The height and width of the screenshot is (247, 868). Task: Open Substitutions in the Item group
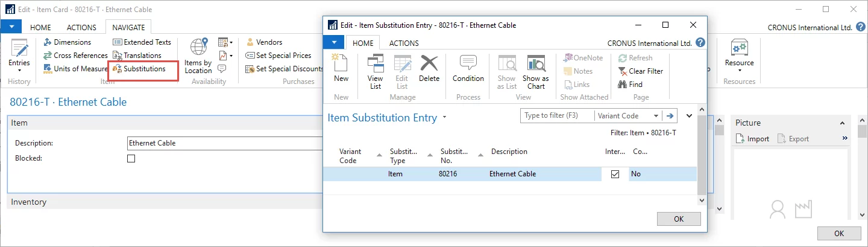coord(144,69)
